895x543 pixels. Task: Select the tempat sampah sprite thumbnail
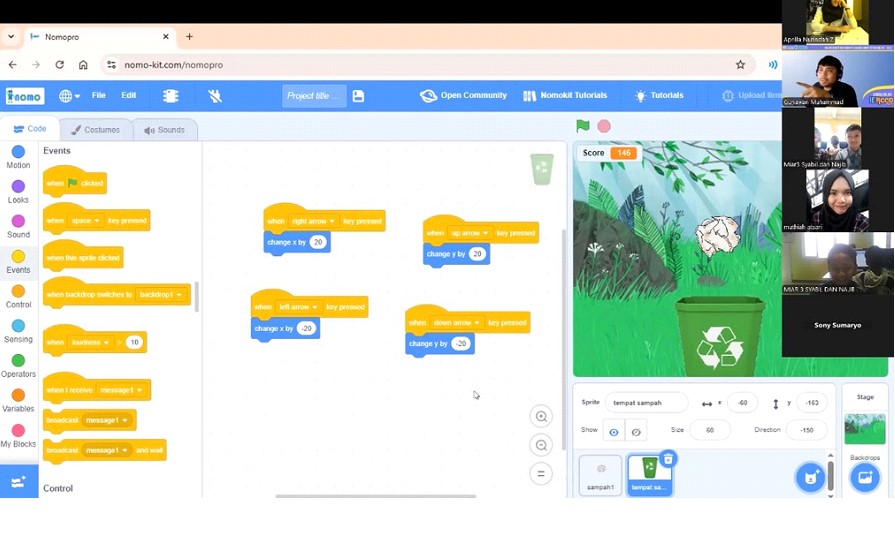[649, 475]
